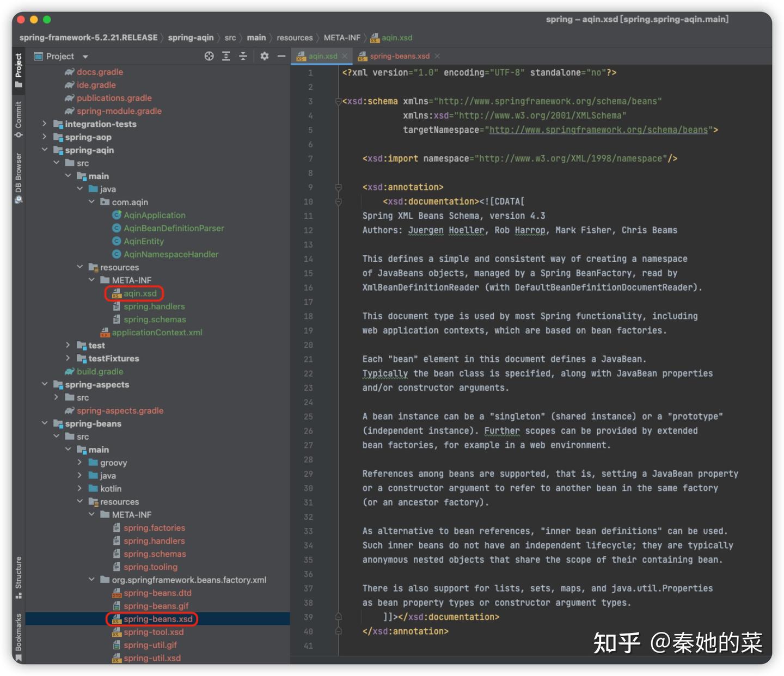Fold the xsd:schema tag at line 3
784x676 pixels.
338,101
